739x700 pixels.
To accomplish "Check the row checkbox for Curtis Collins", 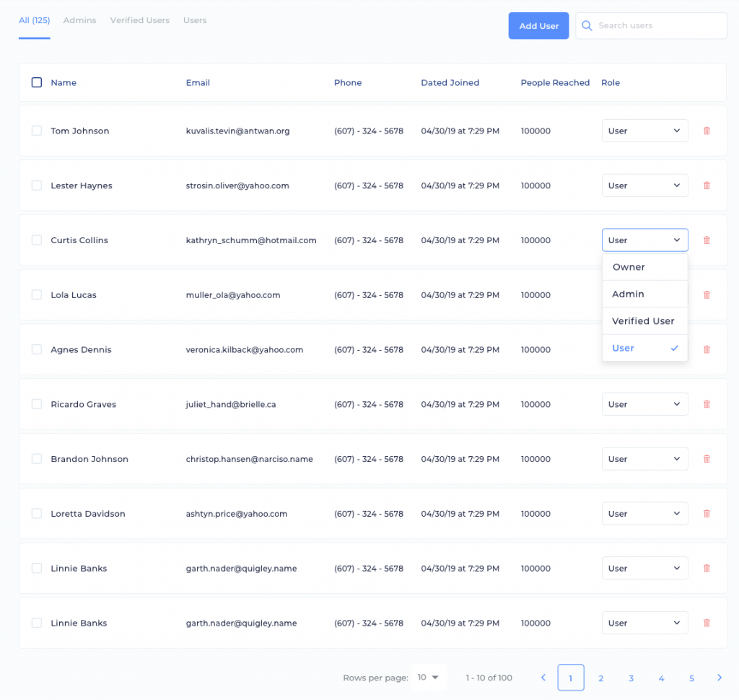I will click(36, 240).
